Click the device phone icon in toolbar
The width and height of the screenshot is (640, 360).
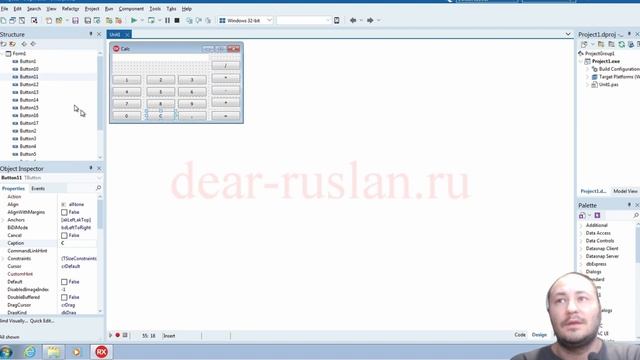[x=336, y=20]
